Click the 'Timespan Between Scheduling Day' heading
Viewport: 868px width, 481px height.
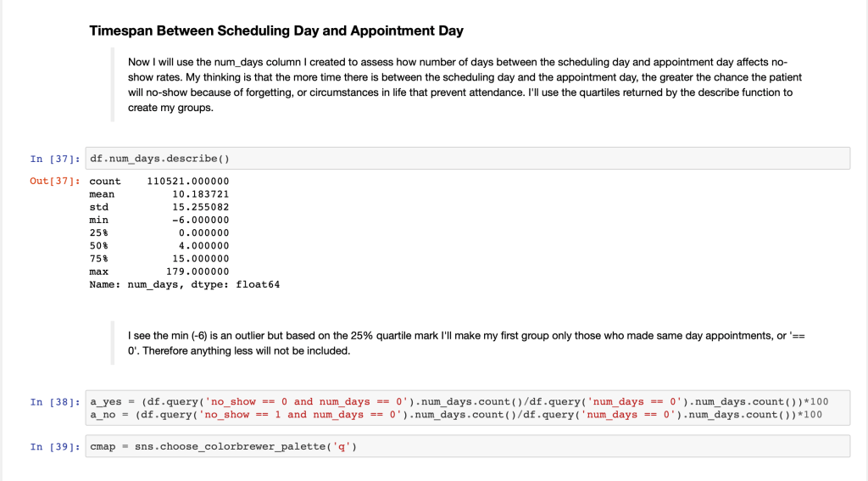click(276, 31)
